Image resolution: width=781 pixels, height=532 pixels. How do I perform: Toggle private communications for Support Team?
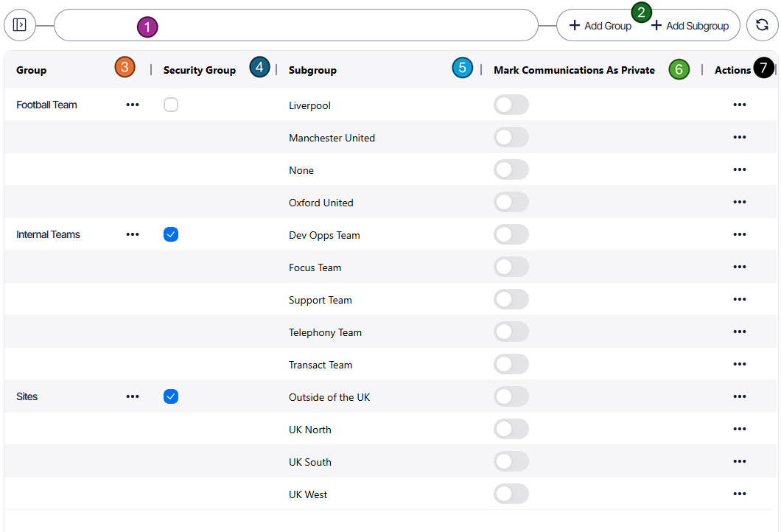pos(511,300)
